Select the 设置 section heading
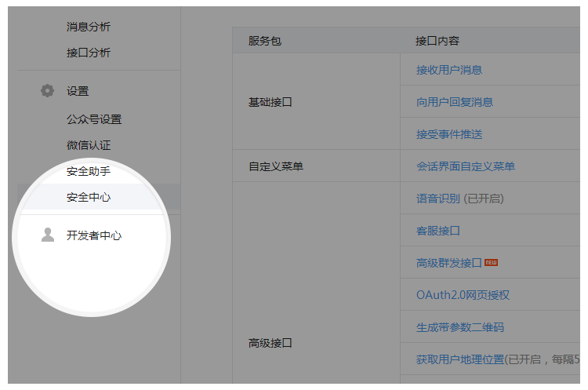Image resolution: width=588 pixels, height=390 pixels. [x=78, y=91]
